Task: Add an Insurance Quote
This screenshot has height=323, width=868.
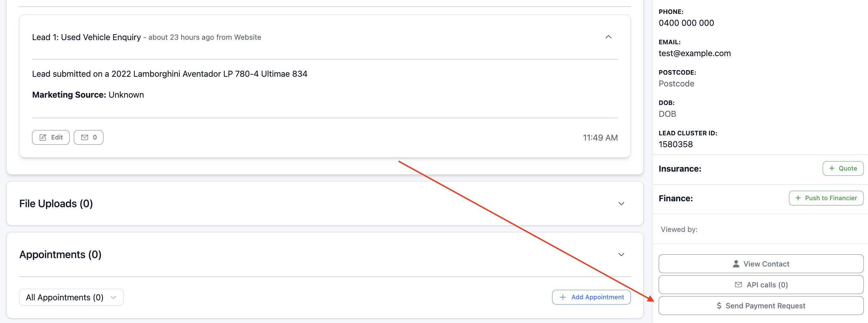Action: (x=843, y=168)
